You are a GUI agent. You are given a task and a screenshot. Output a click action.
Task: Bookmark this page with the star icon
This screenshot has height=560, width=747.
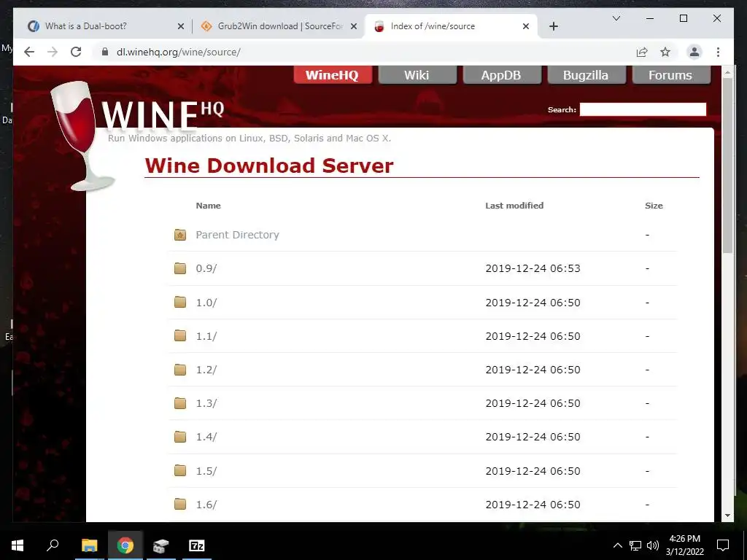tap(665, 52)
